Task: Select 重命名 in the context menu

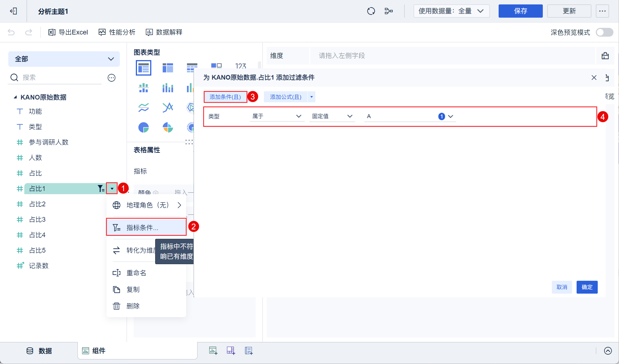Action: pyautogui.click(x=136, y=273)
